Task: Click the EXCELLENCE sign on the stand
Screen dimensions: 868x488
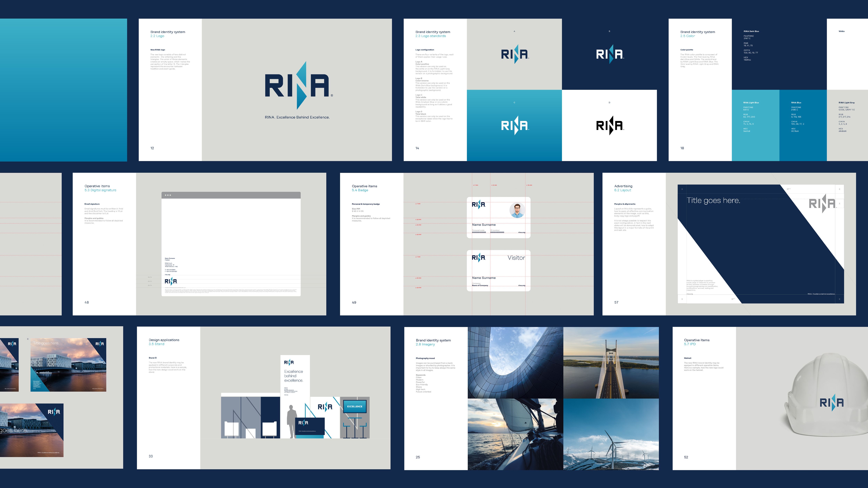Action: pos(354,406)
